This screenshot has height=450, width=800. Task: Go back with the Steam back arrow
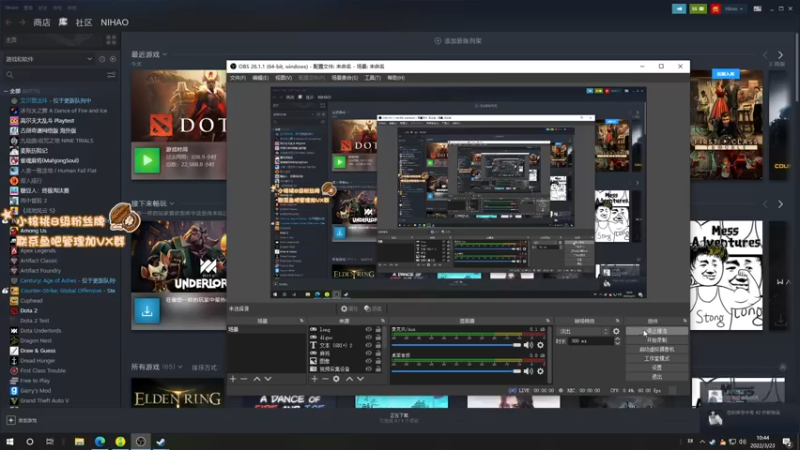(9, 22)
